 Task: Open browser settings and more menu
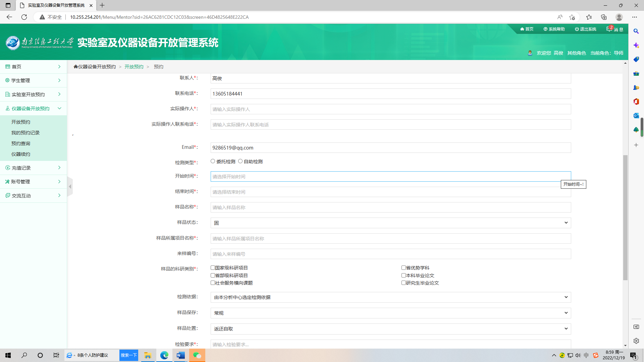click(x=635, y=17)
